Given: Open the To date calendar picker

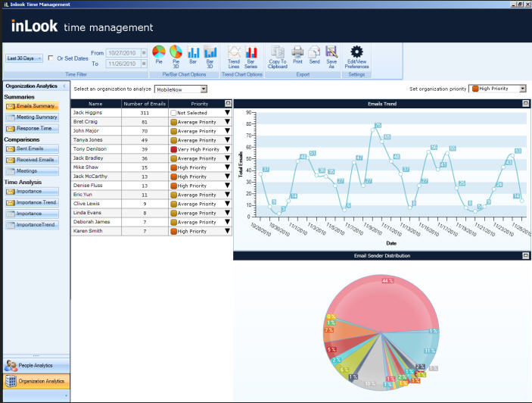Looking at the screenshot, I should click(x=144, y=64).
